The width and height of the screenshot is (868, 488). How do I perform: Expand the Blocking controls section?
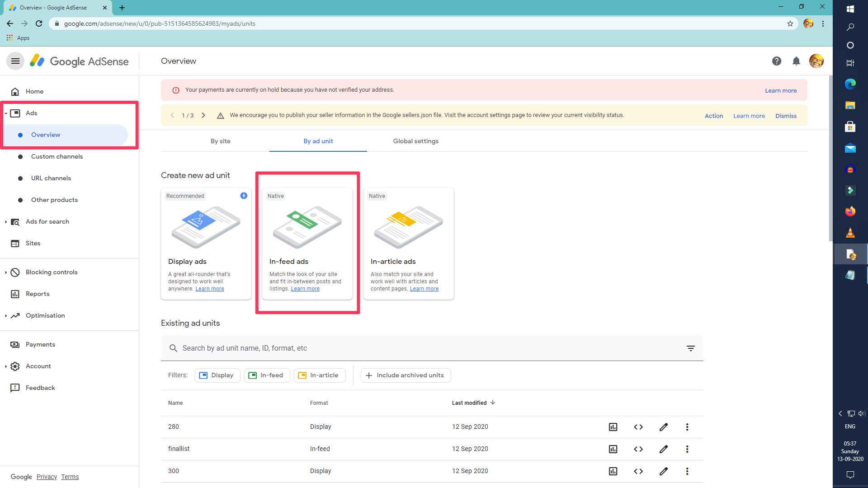point(52,272)
